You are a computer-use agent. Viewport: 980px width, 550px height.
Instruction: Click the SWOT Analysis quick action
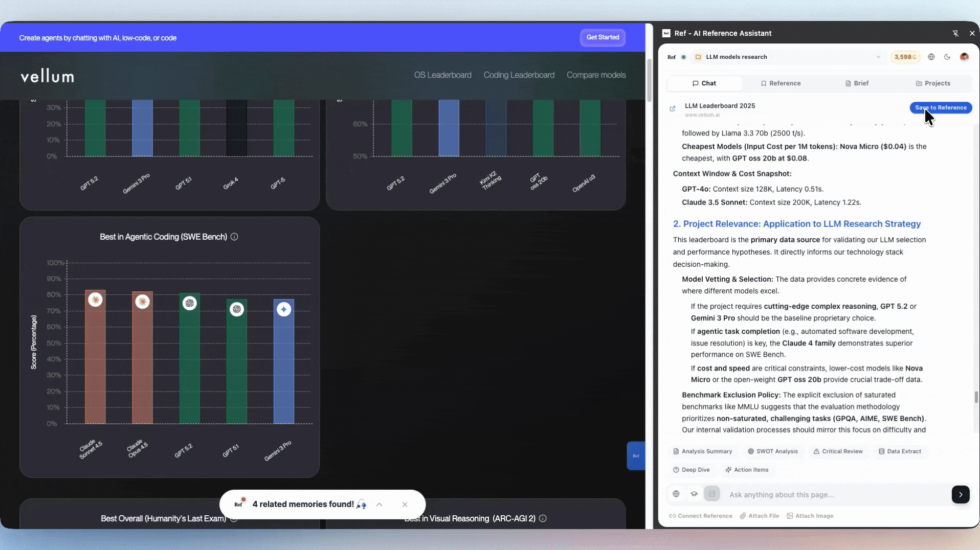pos(772,451)
